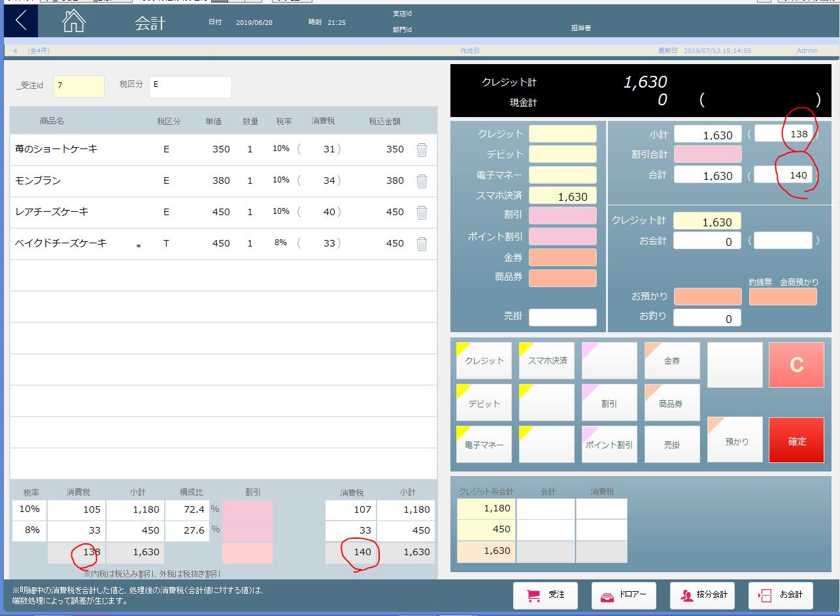Click the 商品名 column header
840x616 pixels.
click(52, 122)
